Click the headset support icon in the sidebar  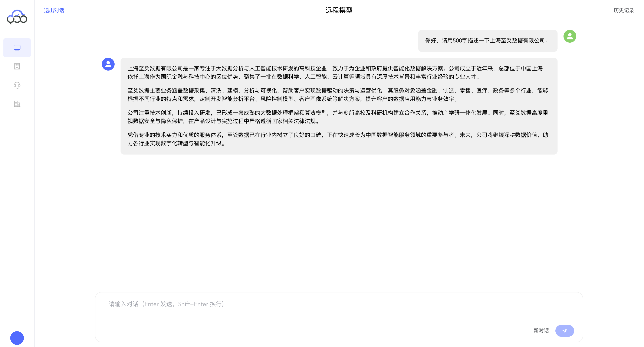coord(17,85)
